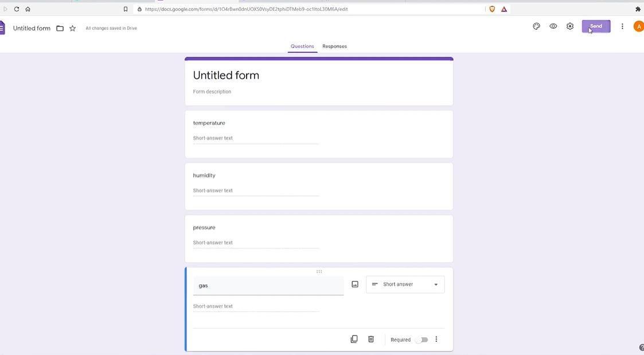Switch to the Responses tab

[x=334, y=46]
